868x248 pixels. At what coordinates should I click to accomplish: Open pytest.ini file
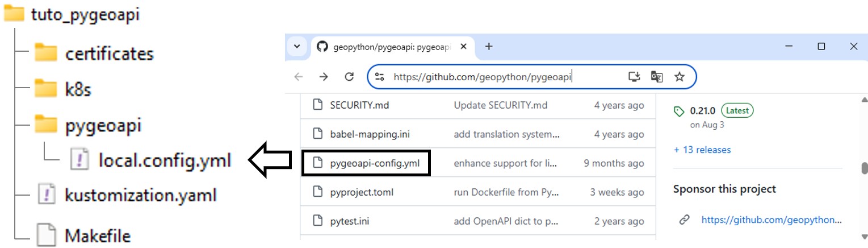[350, 221]
